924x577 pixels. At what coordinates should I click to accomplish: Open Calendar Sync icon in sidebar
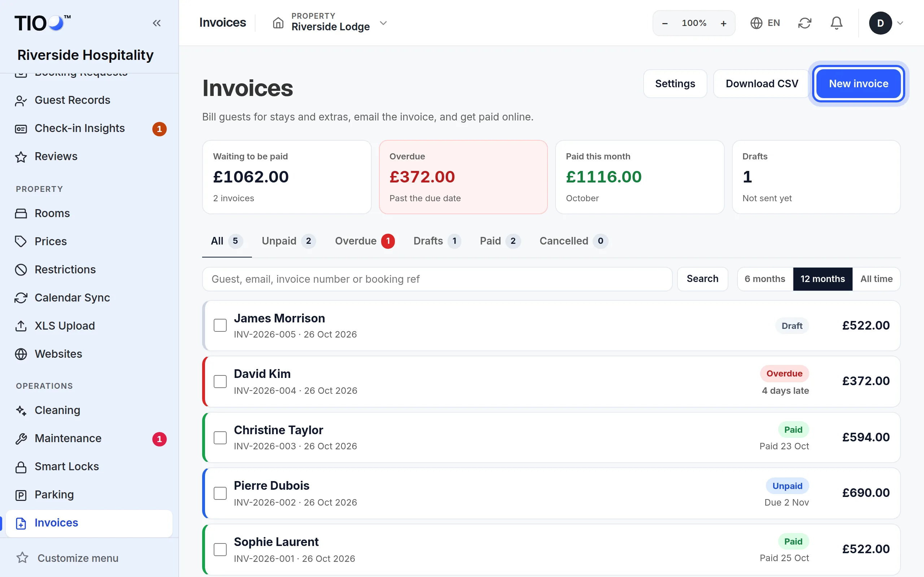[21, 298]
